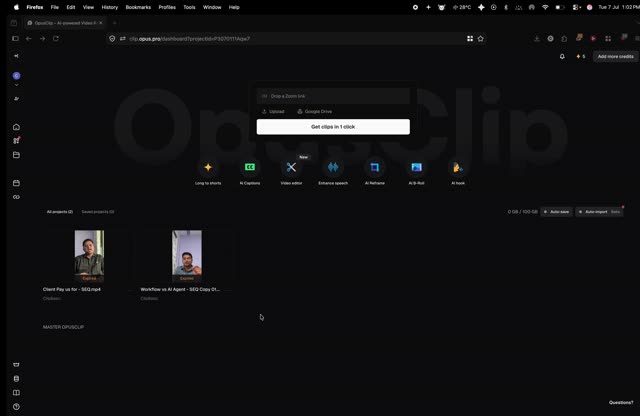The width and height of the screenshot is (640, 416).
Task: Click the Google Drive import button
Action: coord(314,111)
